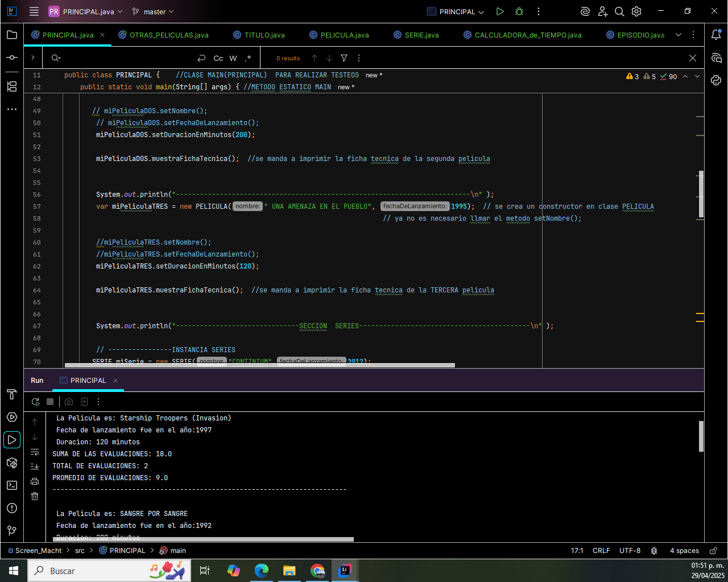This screenshot has height=582, width=728.
Task: Open Windows Start menu
Action: [14, 571]
